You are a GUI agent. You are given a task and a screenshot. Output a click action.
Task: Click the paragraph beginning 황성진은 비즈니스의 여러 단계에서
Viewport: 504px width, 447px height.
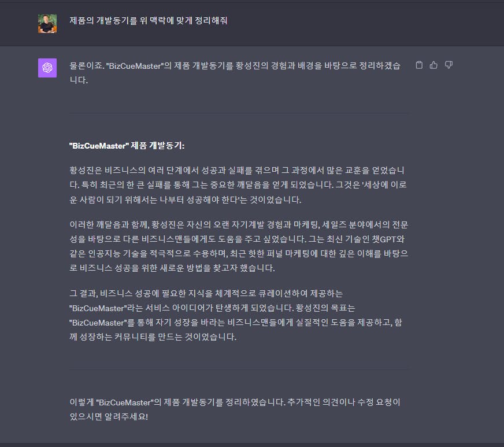[x=239, y=185]
